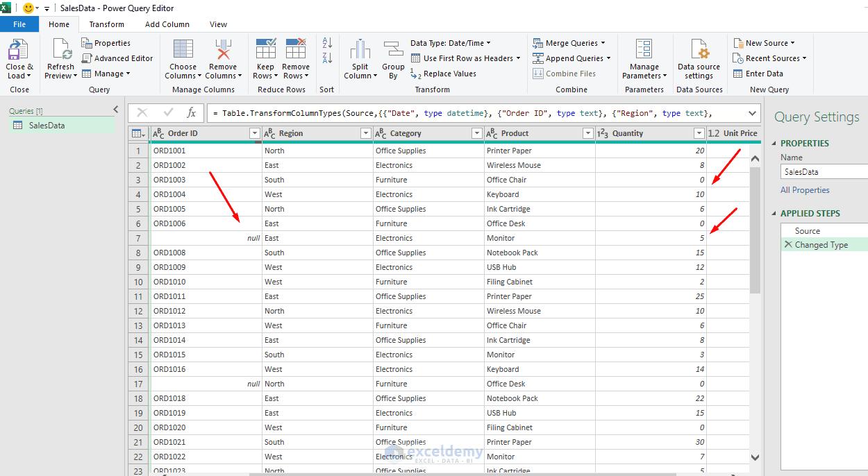This screenshot has width=868, height=476.
Task: Click the Keep Rows icon
Action: (266, 49)
